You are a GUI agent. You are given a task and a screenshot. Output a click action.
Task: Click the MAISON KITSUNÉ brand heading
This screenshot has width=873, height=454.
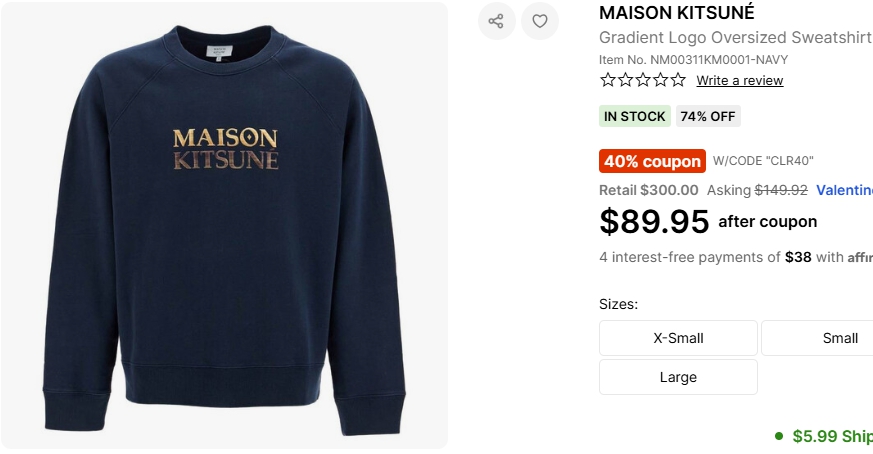coord(676,12)
